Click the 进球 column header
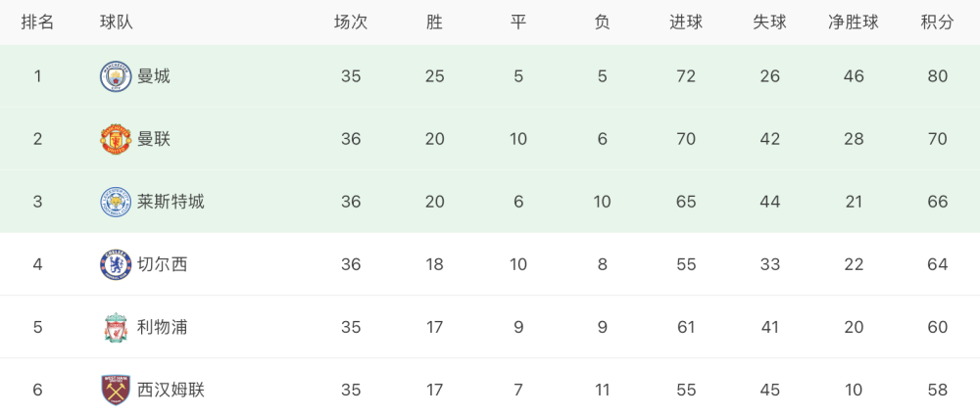The height and width of the screenshot is (417, 980). (686, 23)
